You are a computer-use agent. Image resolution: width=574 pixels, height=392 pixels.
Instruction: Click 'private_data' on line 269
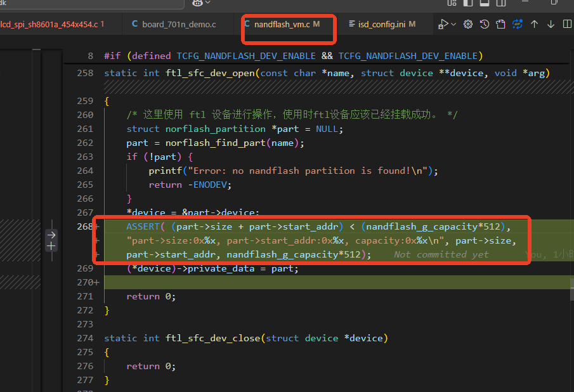[221, 269]
